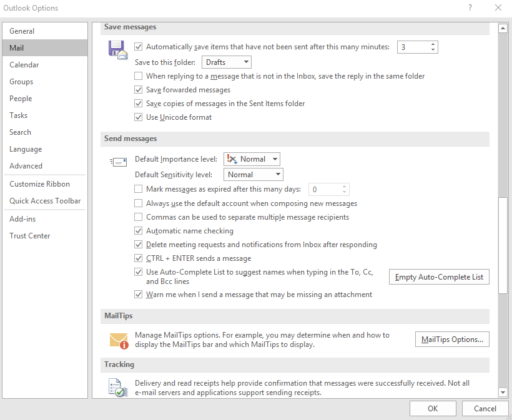Image resolution: width=512 pixels, height=420 pixels.
Task: Click Empty Auto-Complete List button
Action: pos(439,276)
